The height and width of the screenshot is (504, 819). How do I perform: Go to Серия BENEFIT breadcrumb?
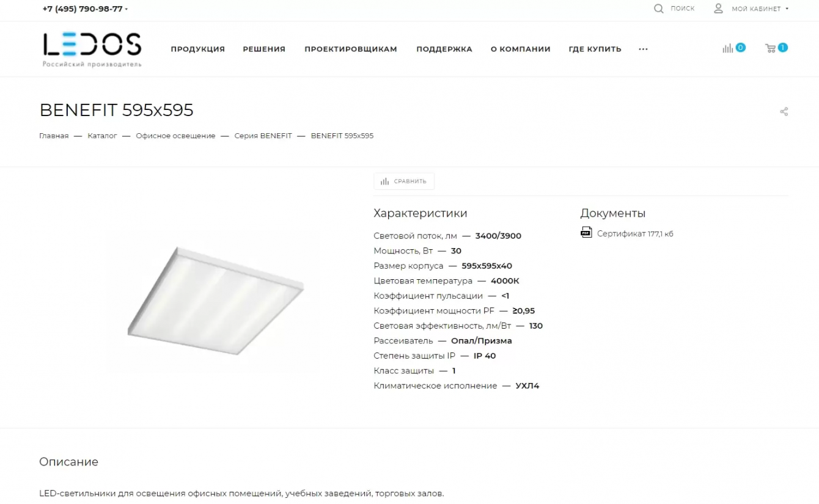pos(263,136)
